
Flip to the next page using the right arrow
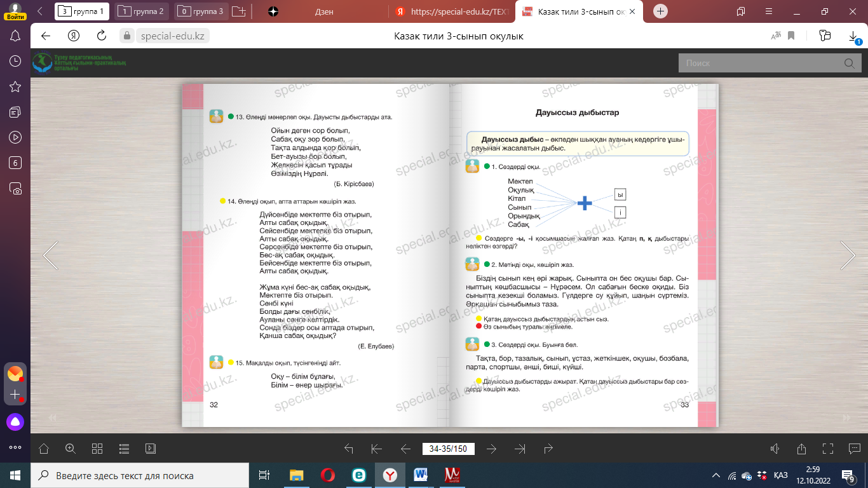pos(848,255)
